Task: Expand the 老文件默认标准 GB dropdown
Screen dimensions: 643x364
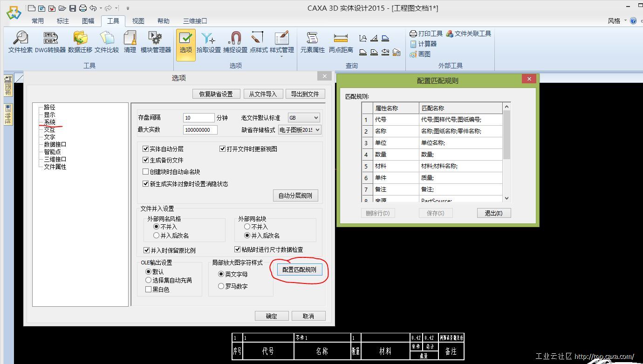Action: pyautogui.click(x=304, y=118)
